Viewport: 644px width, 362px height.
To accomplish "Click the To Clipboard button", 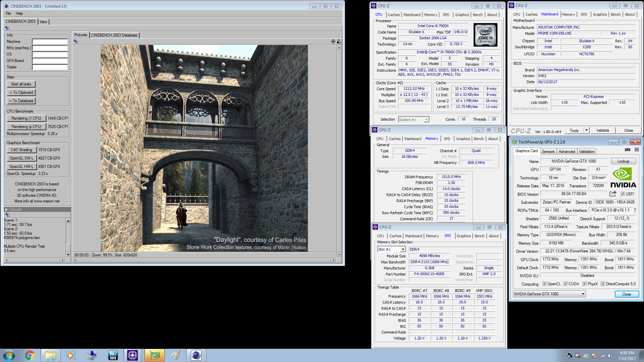I will (x=21, y=93).
